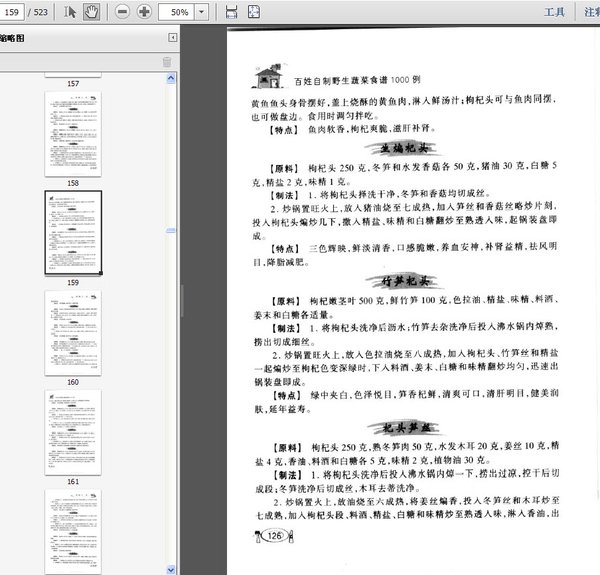Open the comments pane at the right of 工具
Viewport: 600px width, 575px height.
point(592,12)
